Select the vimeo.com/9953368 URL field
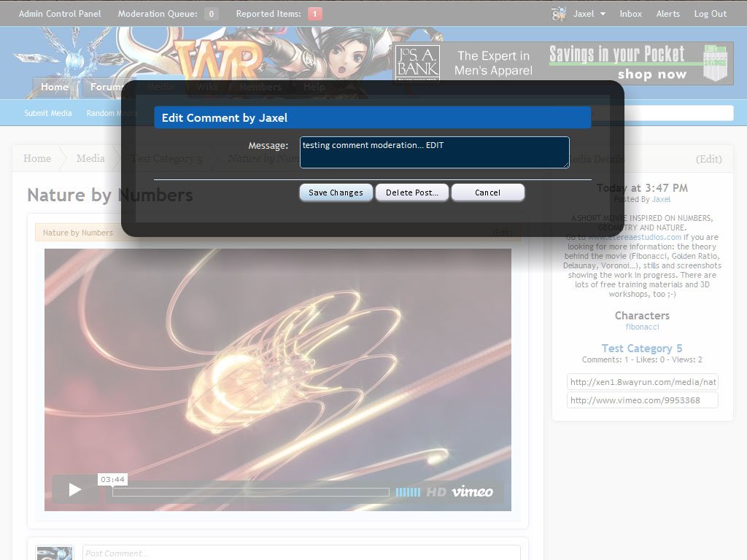The image size is (747, 560). pos(642,400)
